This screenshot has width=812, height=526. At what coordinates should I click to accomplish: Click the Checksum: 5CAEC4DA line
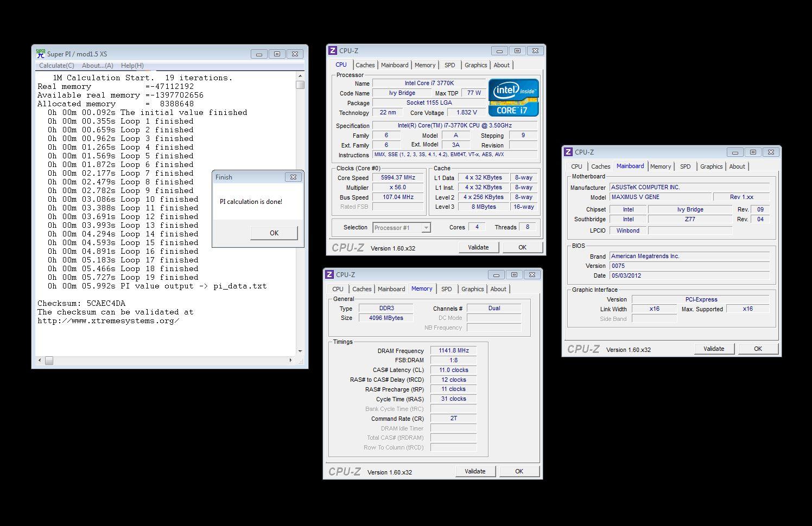[81, 304]
